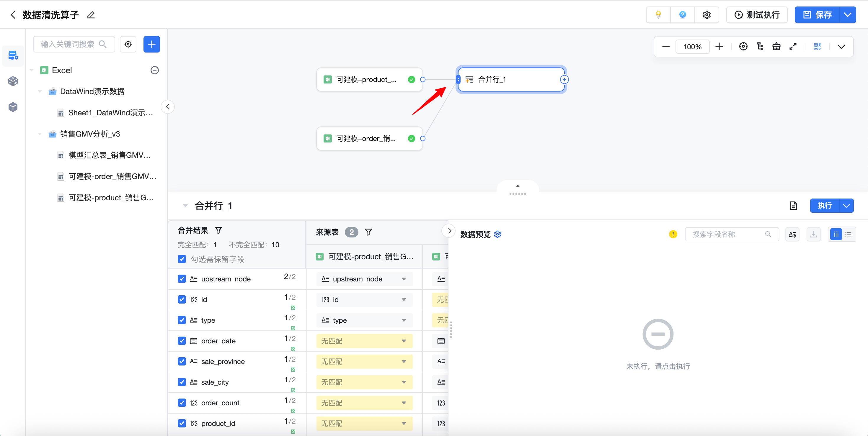The height and width of the screenshot is (436, 868).
Task: Click the pencil icon to rename 数据清洗算子
Action: pos(91,15)
